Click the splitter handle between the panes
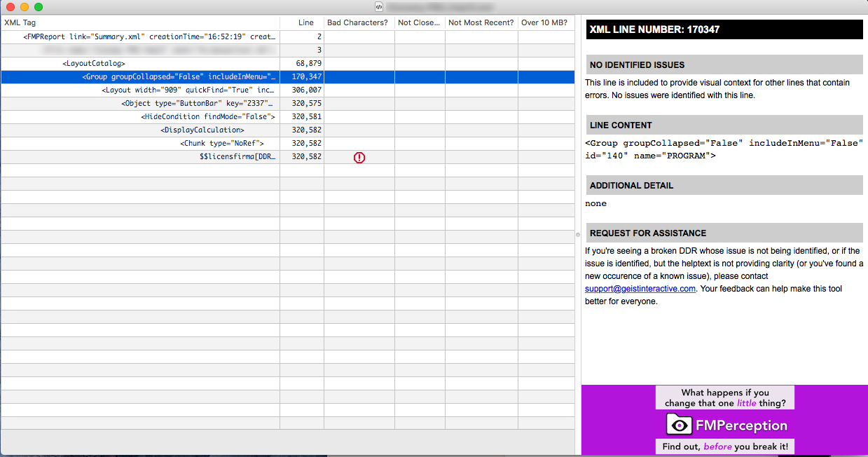This screenshot has height=457, width=868. (578, 234)
